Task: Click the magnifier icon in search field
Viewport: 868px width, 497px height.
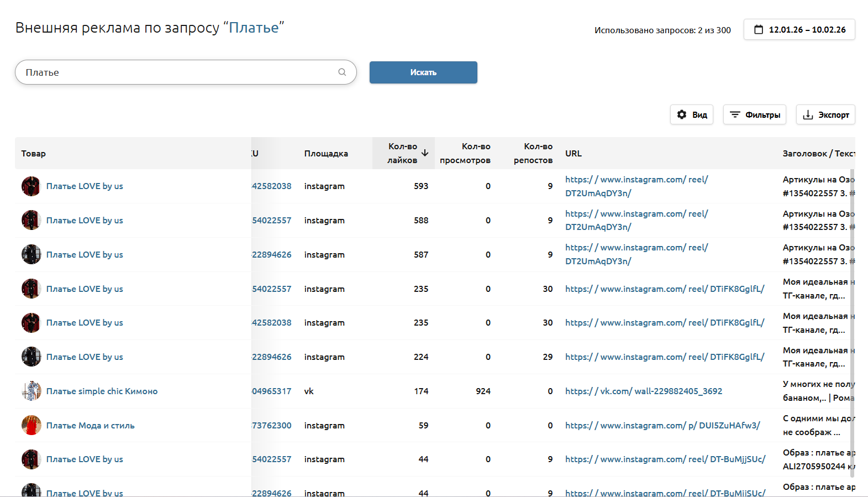Action: coord(342,72)
